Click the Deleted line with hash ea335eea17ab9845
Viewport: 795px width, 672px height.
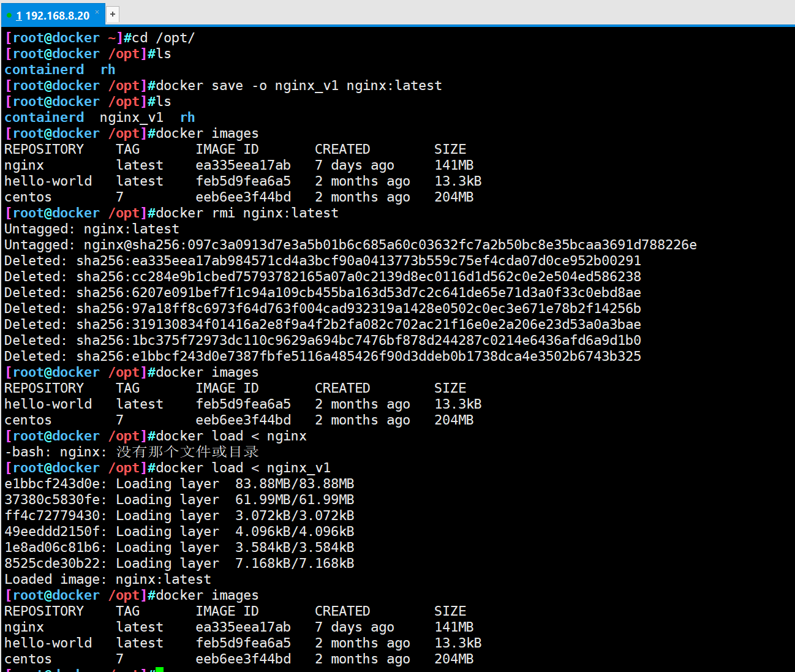pos(323,261)
